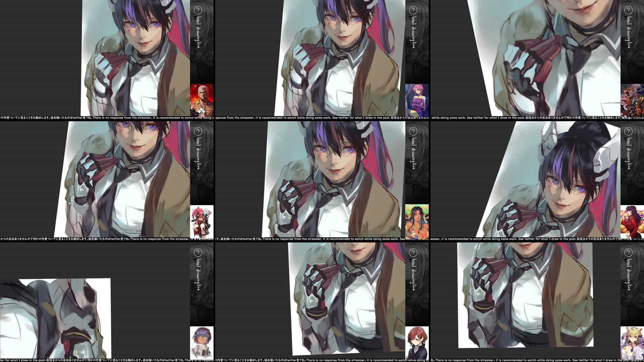The height and width of the screenshot is (362, 644).
Task: Click 'hnel drawing live' text above blonde cat-eared thumbnail
Action: tap(629, 275)
